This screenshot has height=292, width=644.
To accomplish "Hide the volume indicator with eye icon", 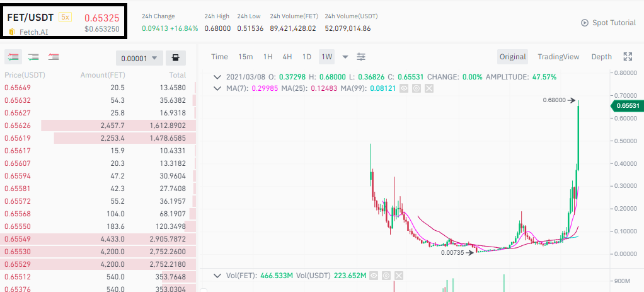I will 373,276.
